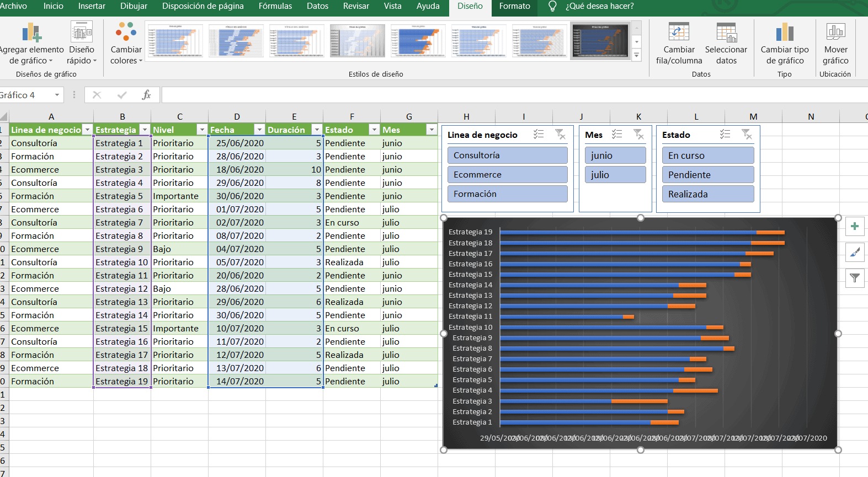The image size is (868, 477).
Task: Open the Linea de negocio column filter dropdown
Action: pyautogui.click(x=87, y=130)
